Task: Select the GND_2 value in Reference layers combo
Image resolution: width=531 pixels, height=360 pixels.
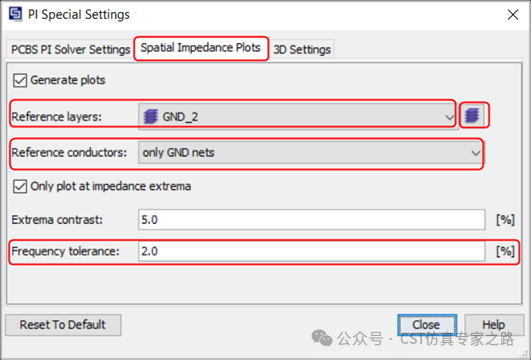Action: coord(180,117)
